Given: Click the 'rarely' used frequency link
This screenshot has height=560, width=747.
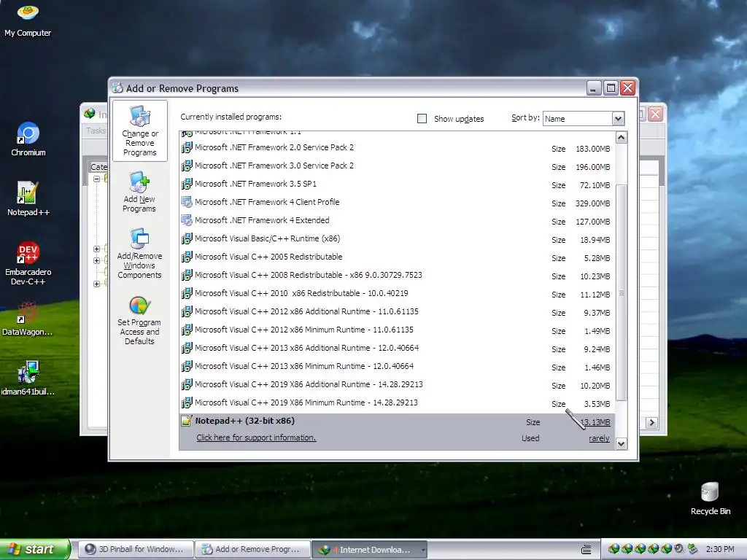Looking at the screenshot, I should click(x=600, y=438).
